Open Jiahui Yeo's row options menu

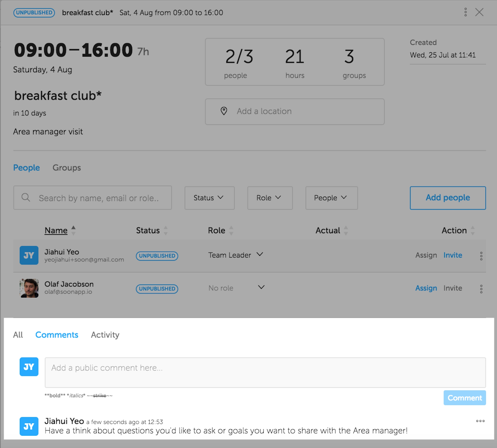coord(481,256)
